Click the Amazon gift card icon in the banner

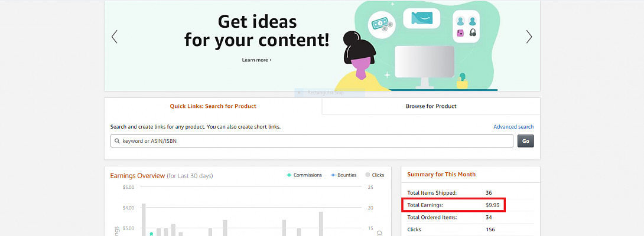pyautogui.click(x=421, y=18)
